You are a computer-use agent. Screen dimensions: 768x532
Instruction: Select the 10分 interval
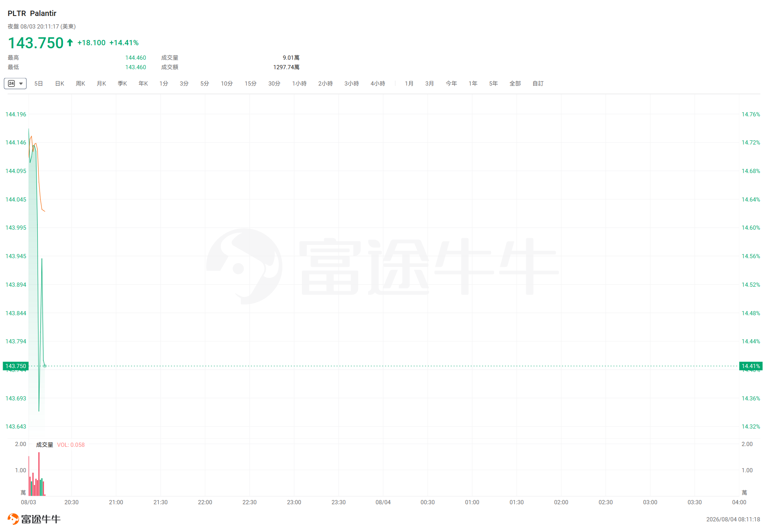[x=227, y=84]
